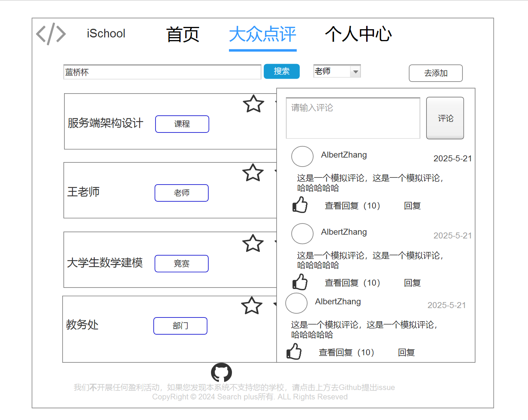Click second comment's AlbertZhang username
The width and height of the screenshot is (528, 420).
coord(344,232)
